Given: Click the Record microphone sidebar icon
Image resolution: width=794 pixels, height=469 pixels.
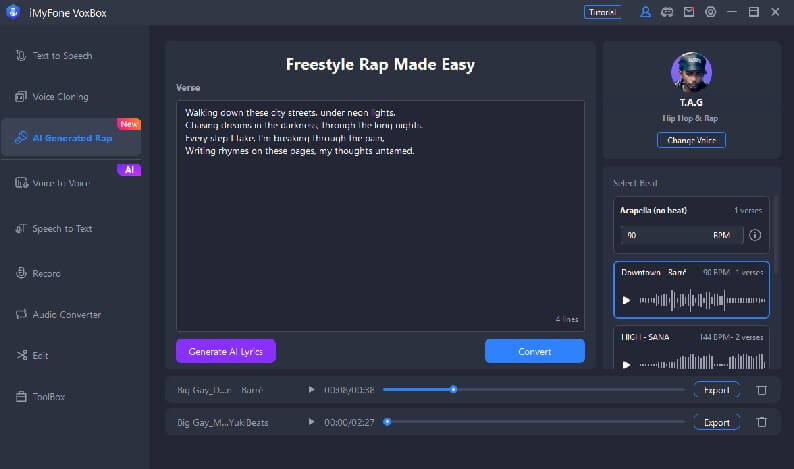Looking at the screenshot, I should (x=21, y=273).
